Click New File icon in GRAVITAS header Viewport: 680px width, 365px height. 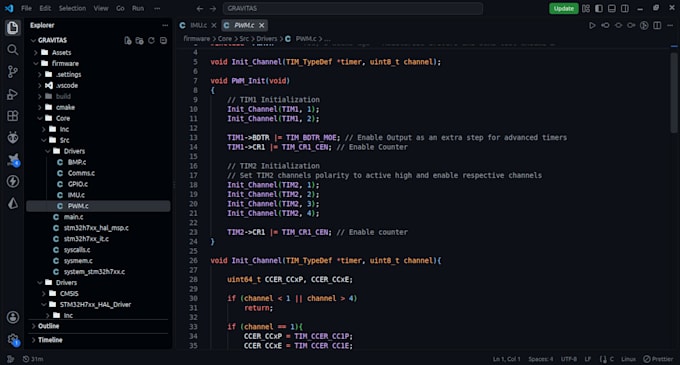coord(128,40)
